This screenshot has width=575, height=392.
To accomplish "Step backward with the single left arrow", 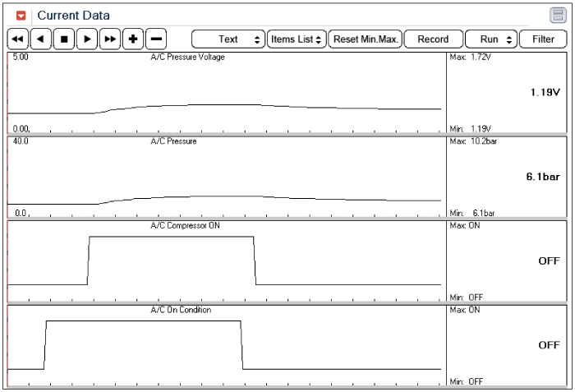I will pos(41,39).
